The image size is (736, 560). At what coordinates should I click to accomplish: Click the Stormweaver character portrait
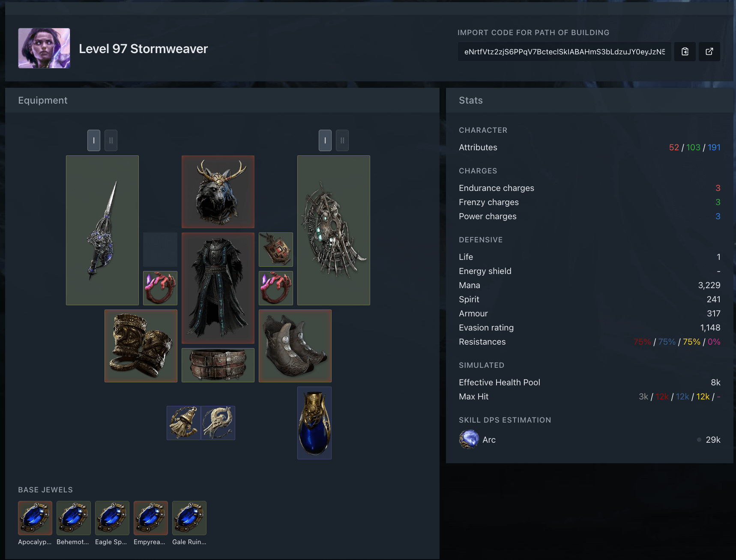coord(44,48)
